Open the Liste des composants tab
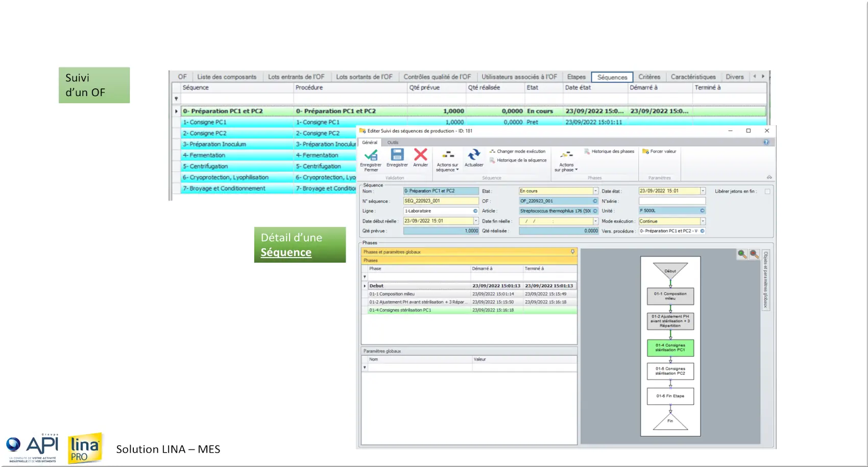Viewport: 868px width, 467px height. pos(227,77)
